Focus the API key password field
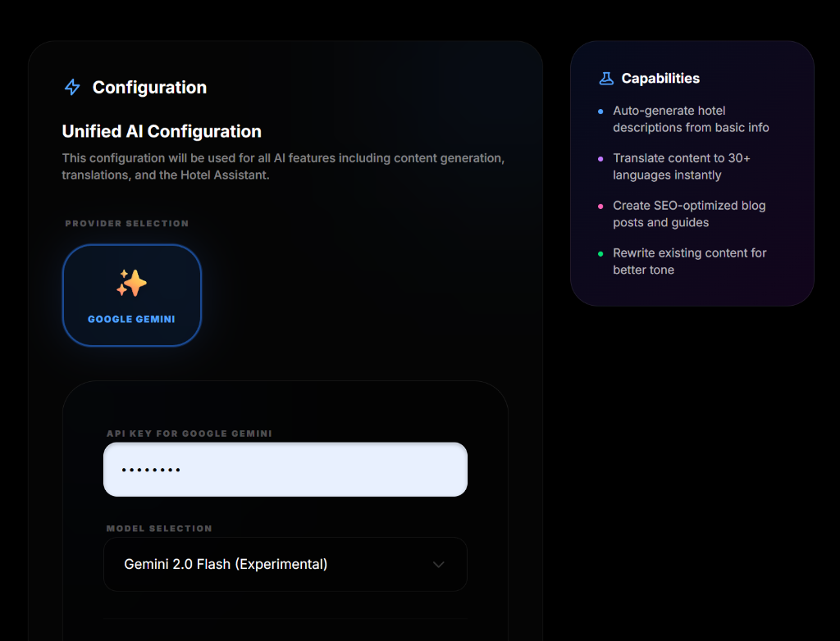840x641 pixels. [285, 470]
